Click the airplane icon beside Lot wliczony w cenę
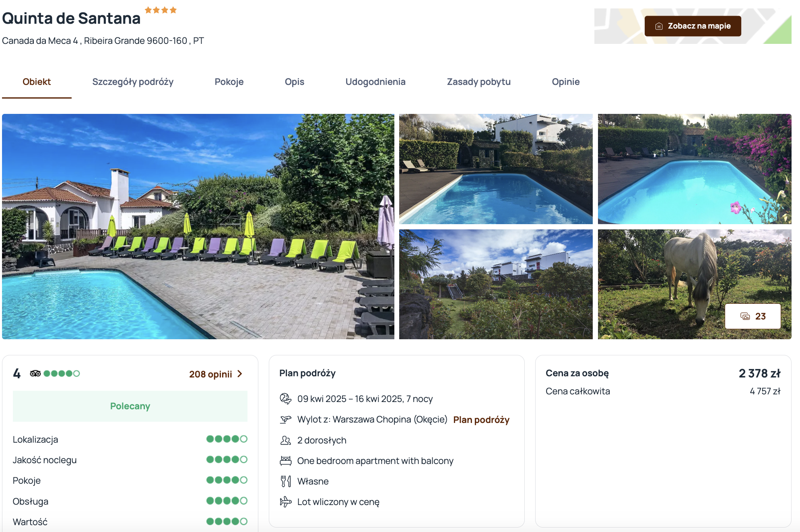 (286, 502)
